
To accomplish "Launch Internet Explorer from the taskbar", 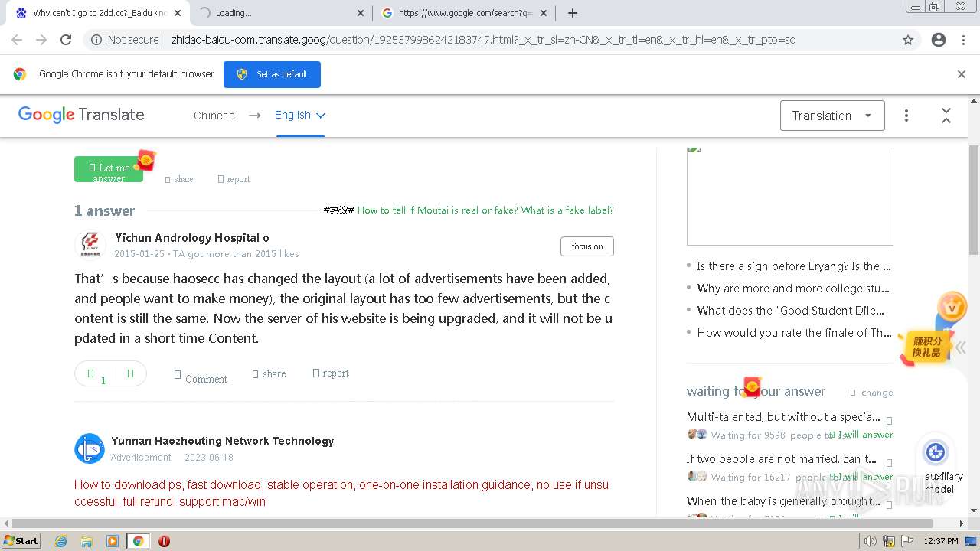I will point(60,541).
